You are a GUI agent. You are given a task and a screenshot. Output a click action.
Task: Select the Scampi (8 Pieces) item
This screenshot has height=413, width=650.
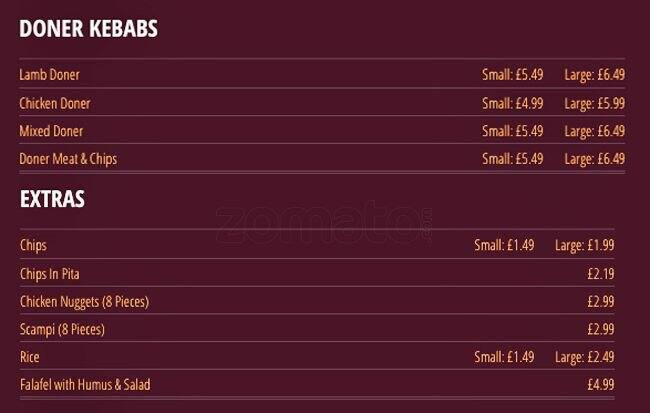pyautogui.click(x=62, y=329)
